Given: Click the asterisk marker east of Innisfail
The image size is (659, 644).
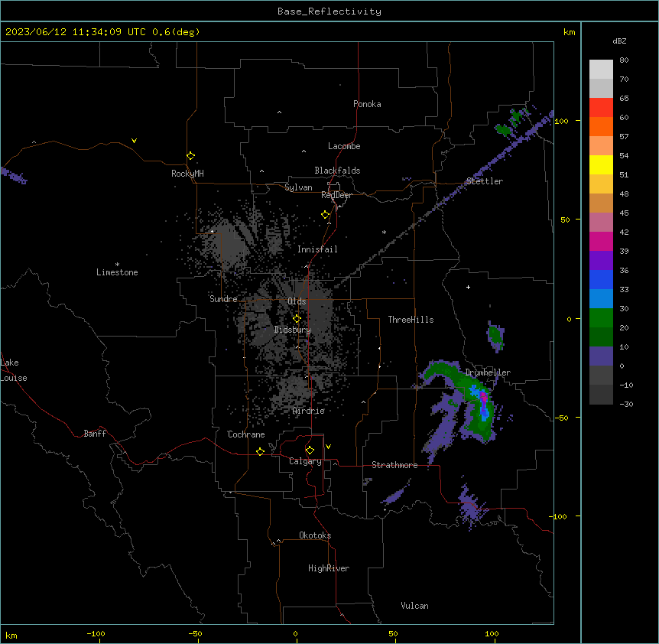Looking at the screenshot, I should [384, 232].
